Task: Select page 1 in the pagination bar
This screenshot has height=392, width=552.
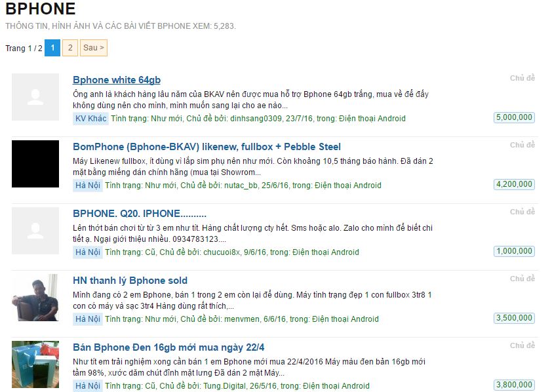Action: point(52,48)
